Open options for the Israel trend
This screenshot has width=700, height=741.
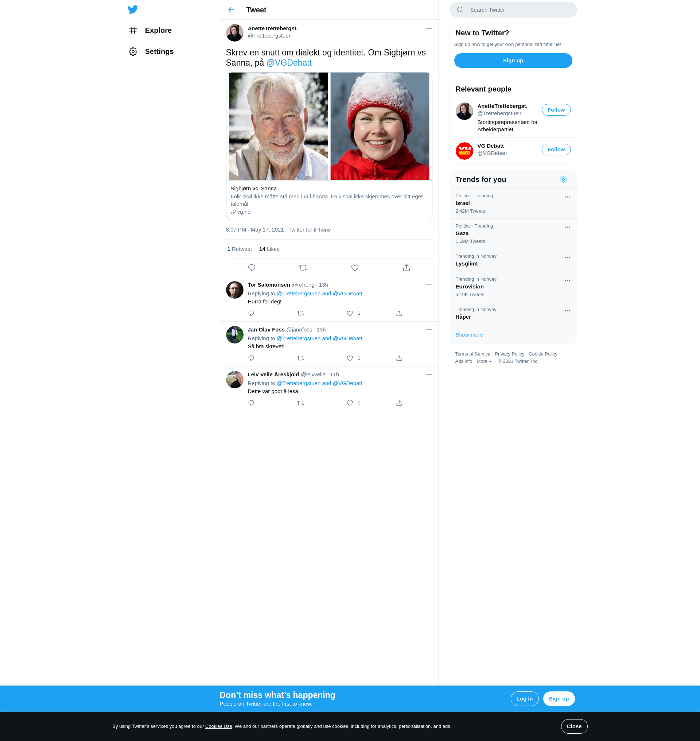(567, 197)
